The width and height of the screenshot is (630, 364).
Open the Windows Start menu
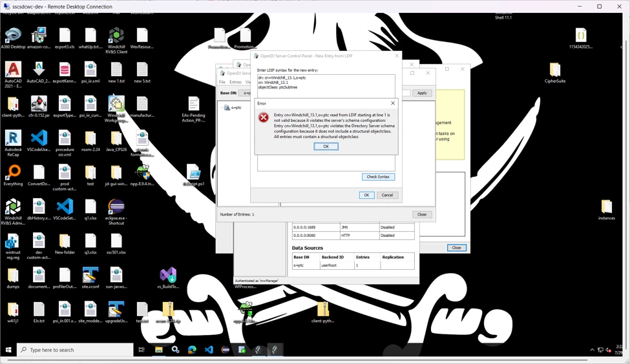tap(8, 350)
